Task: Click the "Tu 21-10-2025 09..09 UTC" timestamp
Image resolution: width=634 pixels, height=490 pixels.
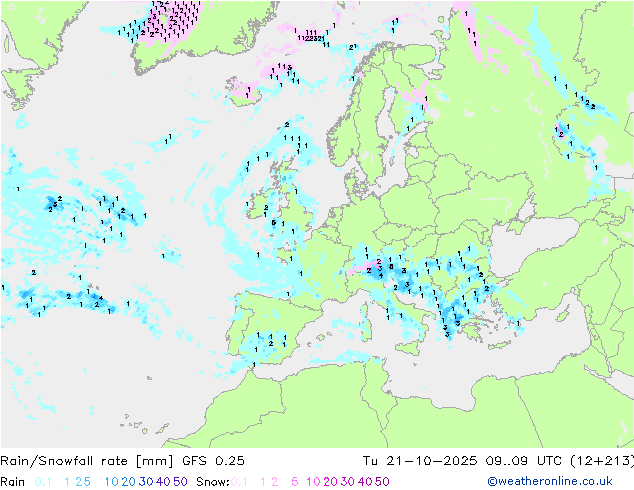Action: 465,461
